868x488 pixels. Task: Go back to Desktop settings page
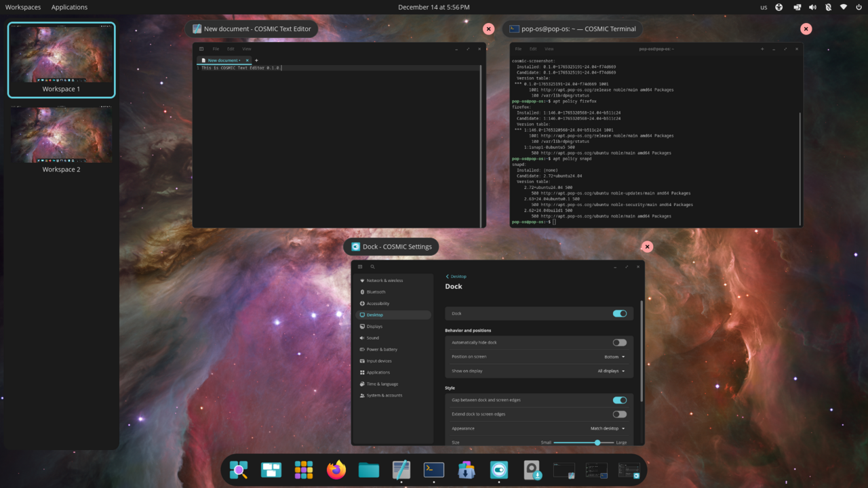(456, 277)
